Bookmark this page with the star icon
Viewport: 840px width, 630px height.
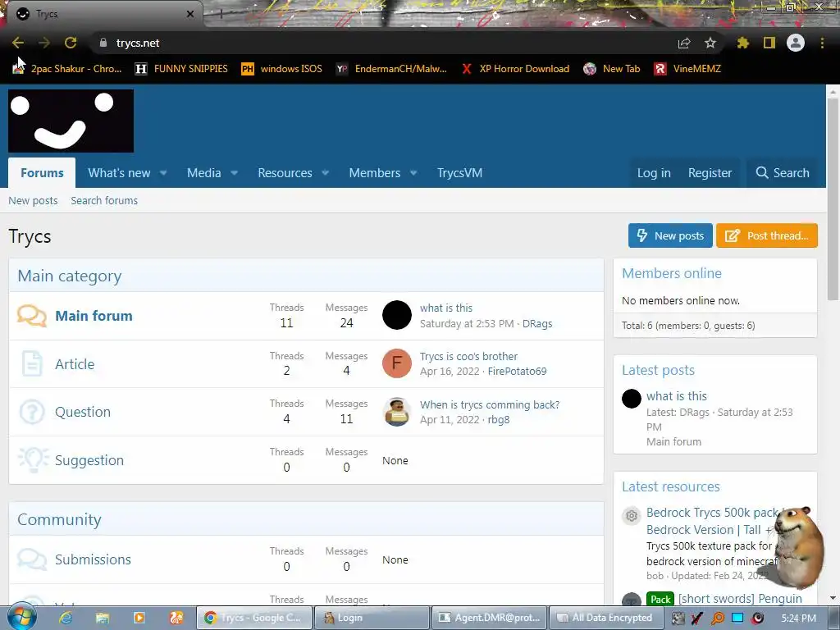(x=710, y=43)
